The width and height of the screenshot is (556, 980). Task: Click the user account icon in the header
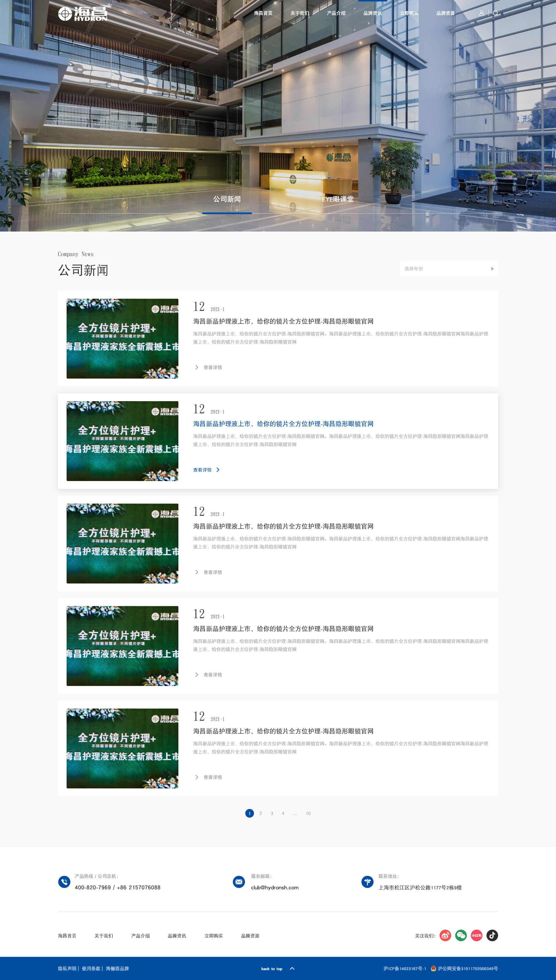(482, 13)
